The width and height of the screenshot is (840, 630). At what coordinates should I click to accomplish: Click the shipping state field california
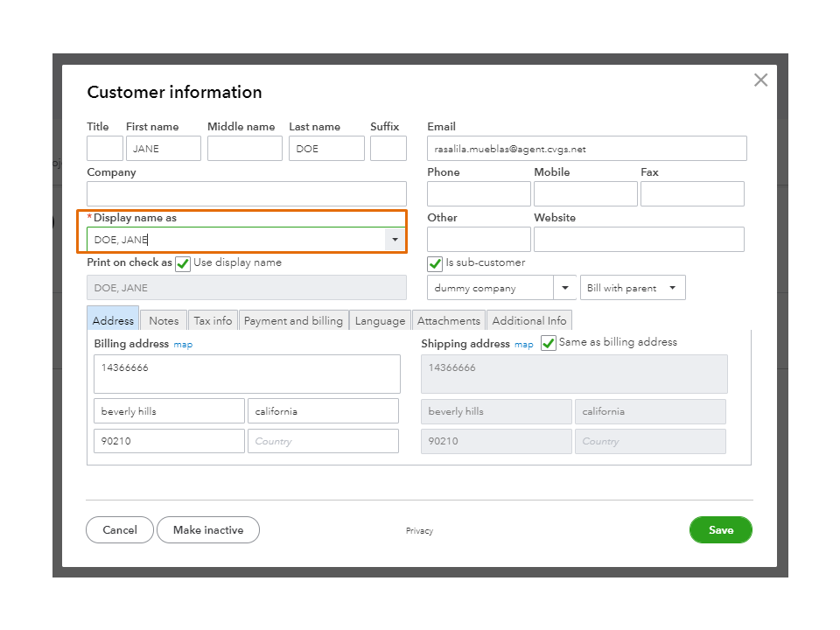click(x=650, y=411)
